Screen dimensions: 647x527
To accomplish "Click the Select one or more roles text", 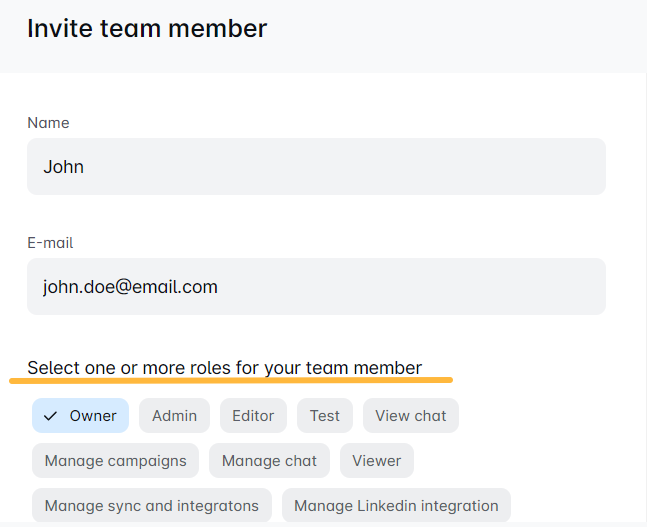I will (x=224, y=368).
